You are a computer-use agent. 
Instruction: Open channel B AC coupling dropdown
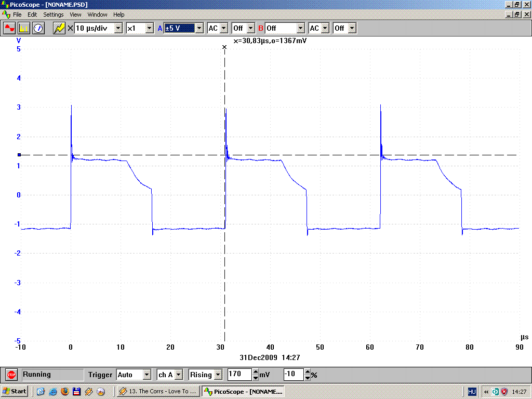click(x=325, y=28)
